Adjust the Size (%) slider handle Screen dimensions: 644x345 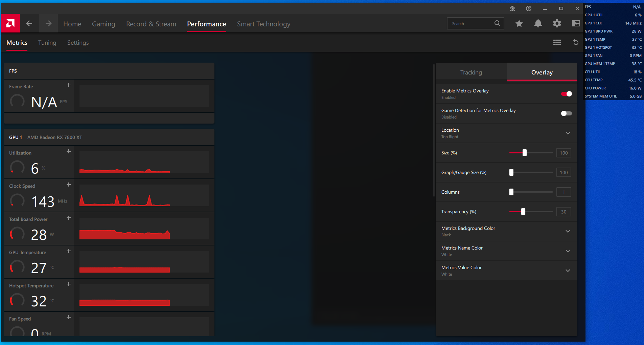click(525, 153)
